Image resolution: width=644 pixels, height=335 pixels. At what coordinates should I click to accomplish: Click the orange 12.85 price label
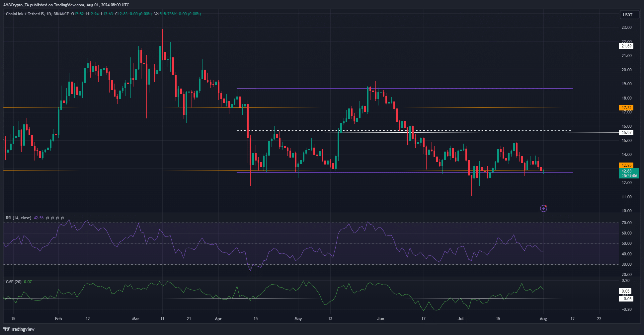(x=626, y=165)
